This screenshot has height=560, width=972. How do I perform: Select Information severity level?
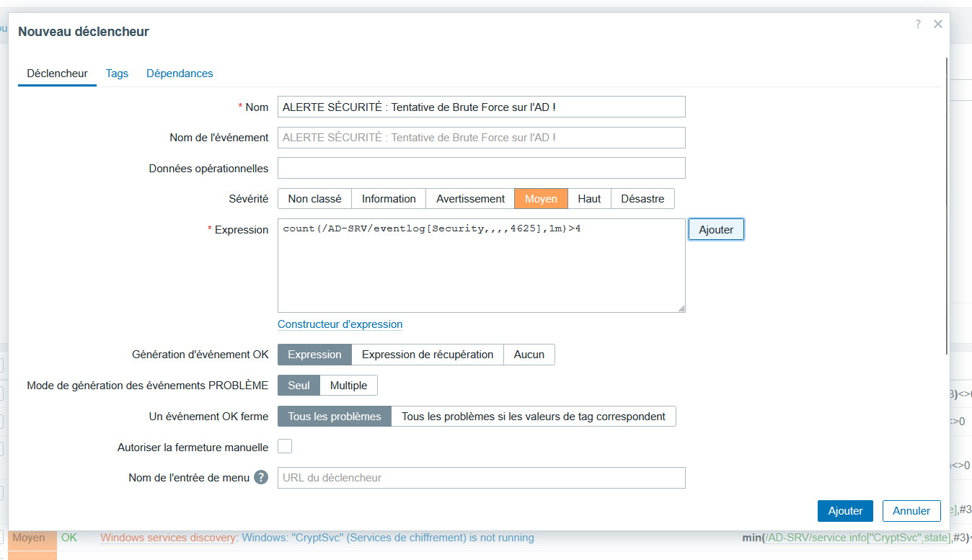coord(389,199)
